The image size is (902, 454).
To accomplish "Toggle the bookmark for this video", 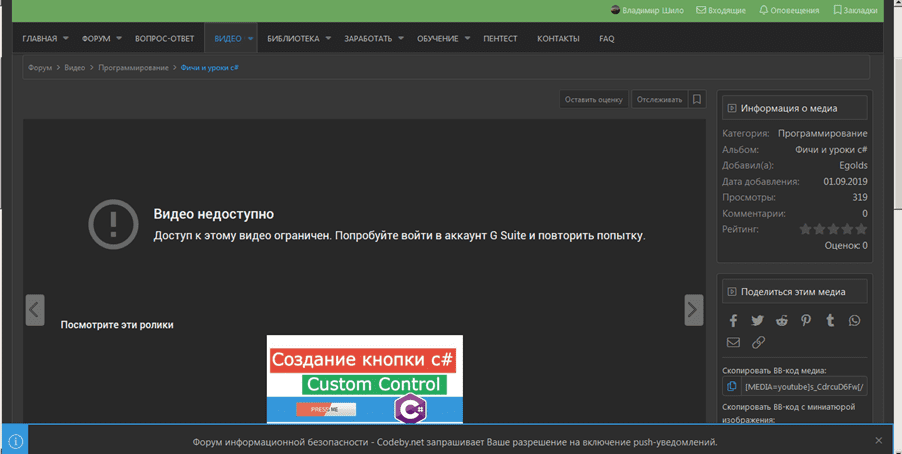I will 697,99.
